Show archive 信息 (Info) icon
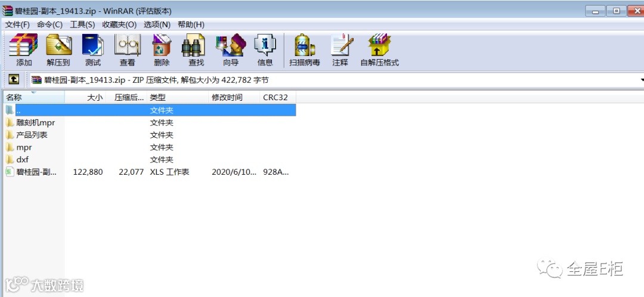The height and width of the screenshot is (297, 644). pyautogui.click(x=265, y=45)
